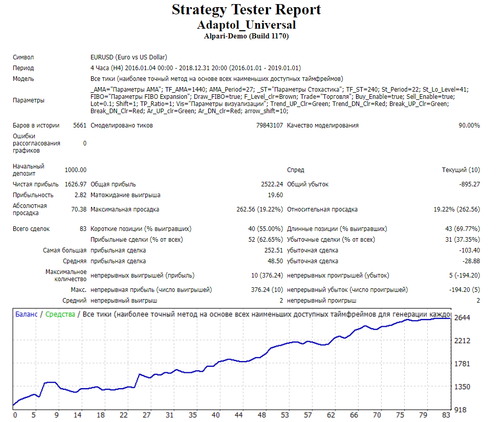Select the '4 Часа (H4)' period value
The image size is (504, 422).
point(107,68)
